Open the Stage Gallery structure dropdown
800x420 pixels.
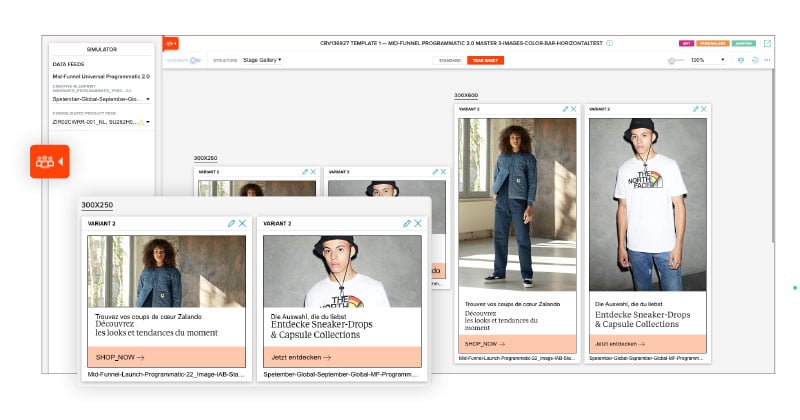(264, 60)
